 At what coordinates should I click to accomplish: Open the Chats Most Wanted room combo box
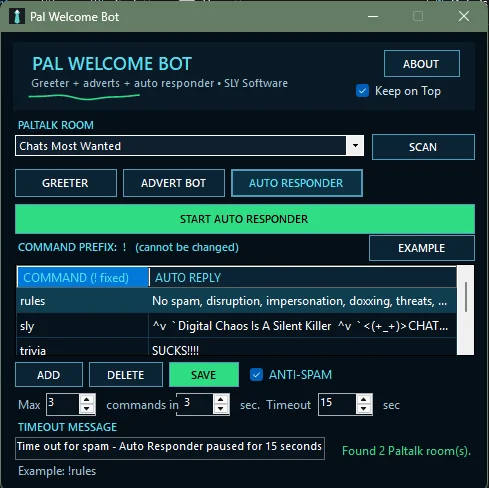[x=189, y=146]
